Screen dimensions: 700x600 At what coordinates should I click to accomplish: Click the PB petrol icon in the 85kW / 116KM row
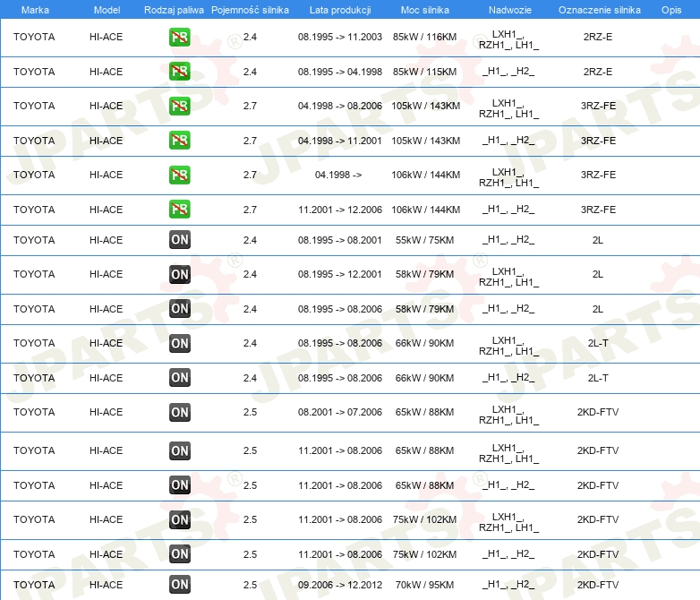179,38
